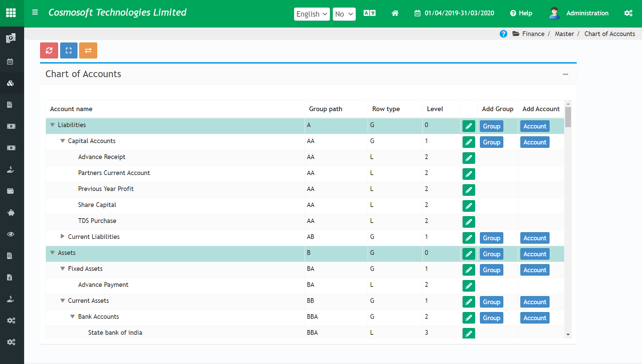The height and width of the screenshot is (364, 642).
Task: Click Chart of Accounts breadcrumb
Action: click(x=610, y=34)
